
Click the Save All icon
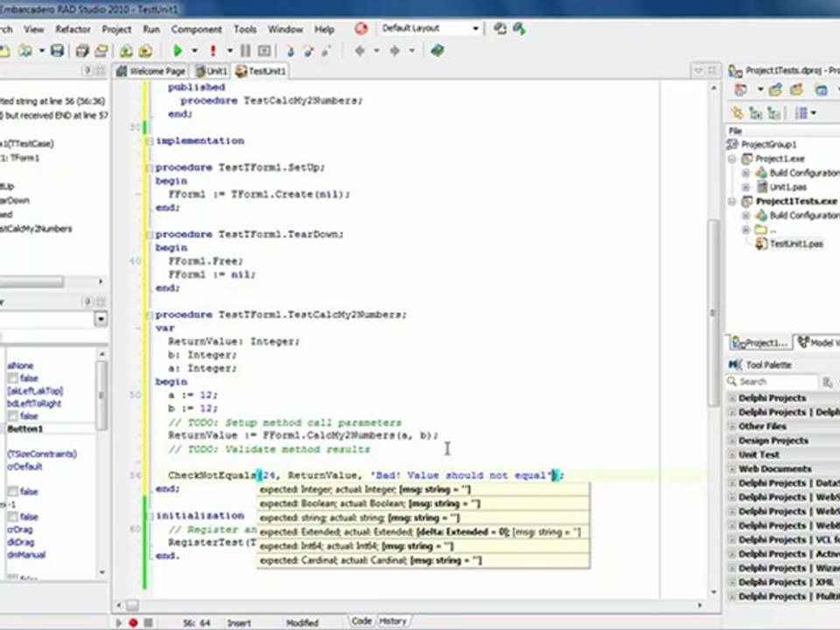82,51
